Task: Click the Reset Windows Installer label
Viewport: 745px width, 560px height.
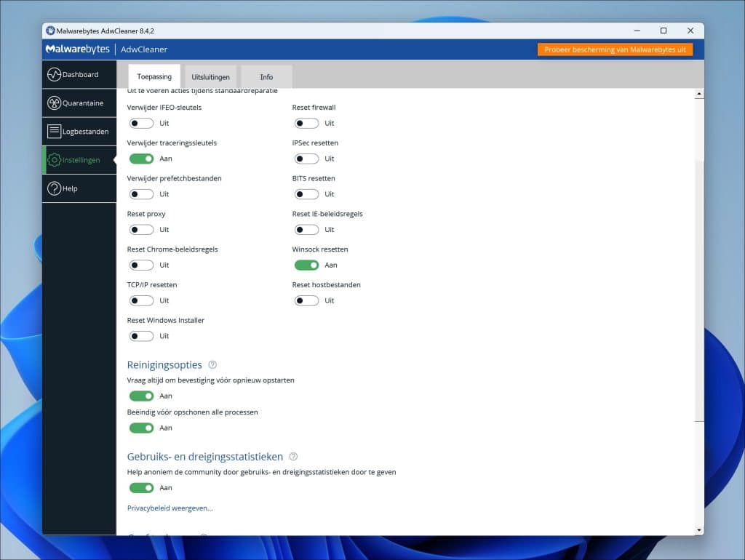Action: pos(165,321)
